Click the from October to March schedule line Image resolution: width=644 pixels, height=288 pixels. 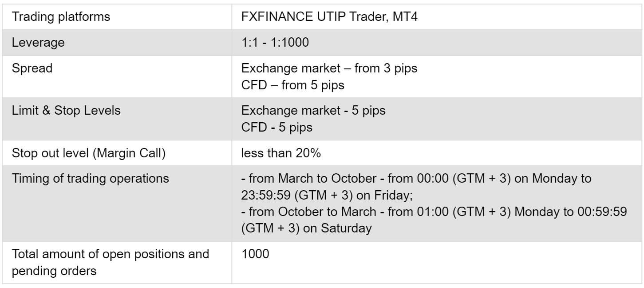pos(434,212)
